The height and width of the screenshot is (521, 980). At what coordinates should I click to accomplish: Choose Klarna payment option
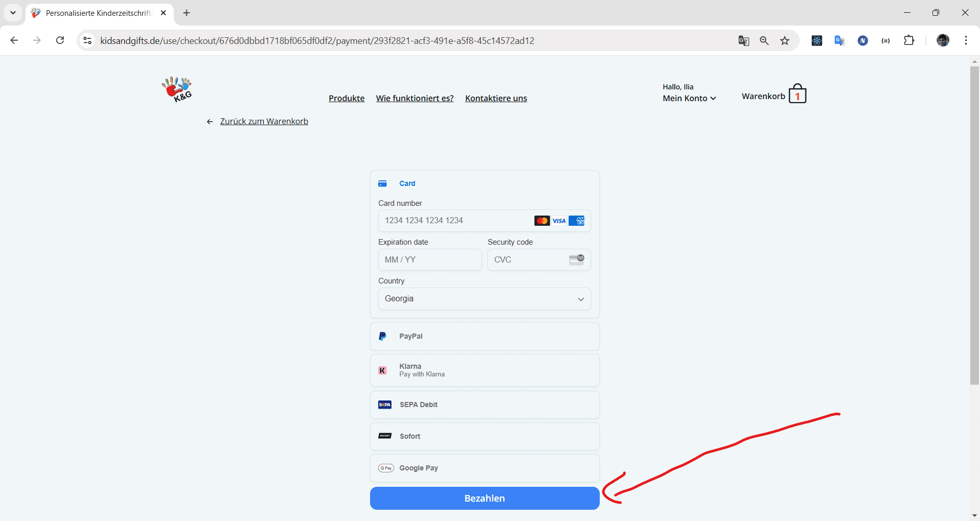click(x=484, y=370)
